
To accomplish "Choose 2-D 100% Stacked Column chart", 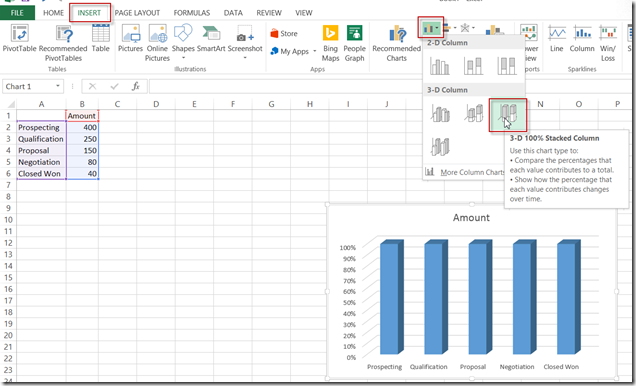I will tap(507, 66).
